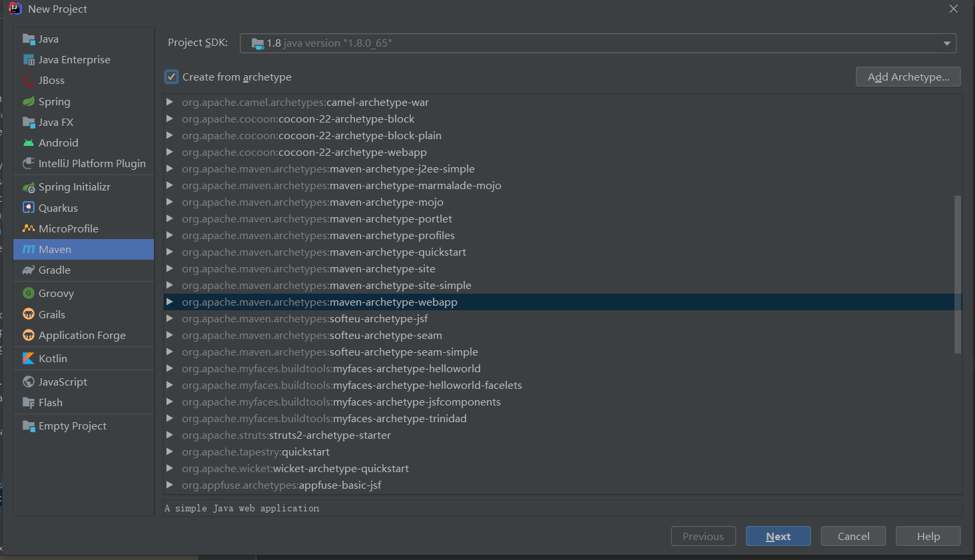Viewport: 975px width, 560px height.
Task: Select maven-archetype-profiles archetype
Action: click(563, 235)
